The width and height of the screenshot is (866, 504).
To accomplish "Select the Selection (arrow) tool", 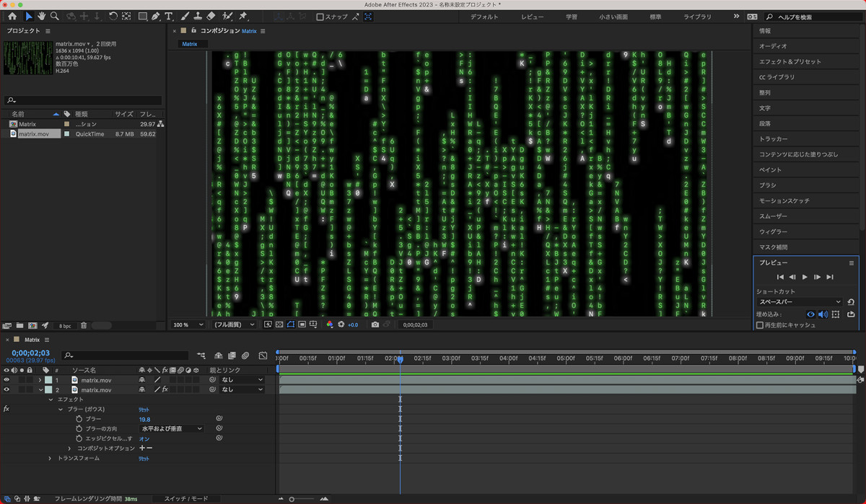I will [29, 16].
